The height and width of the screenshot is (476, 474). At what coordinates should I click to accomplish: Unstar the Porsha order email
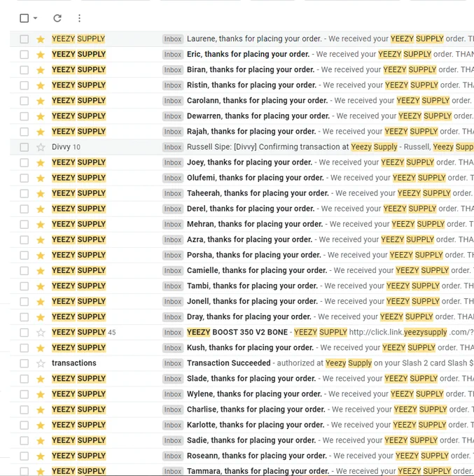pyautogui.click(x=41, y=255)
